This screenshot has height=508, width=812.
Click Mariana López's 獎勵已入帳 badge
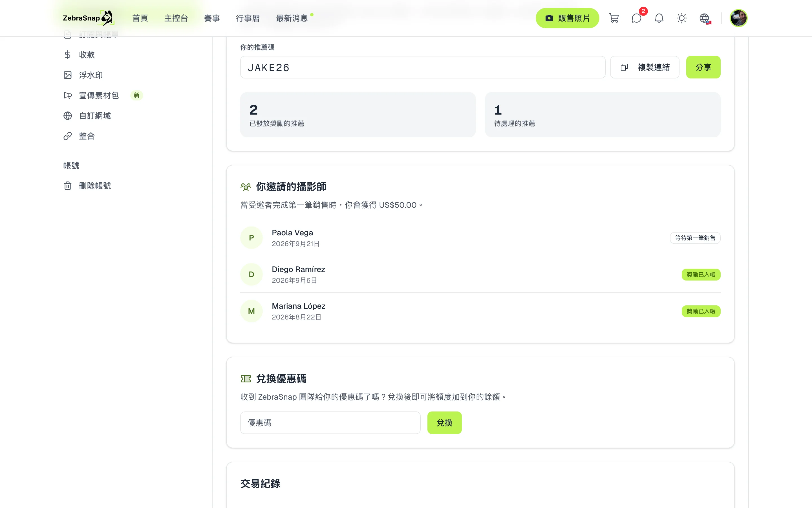point(701,311)
